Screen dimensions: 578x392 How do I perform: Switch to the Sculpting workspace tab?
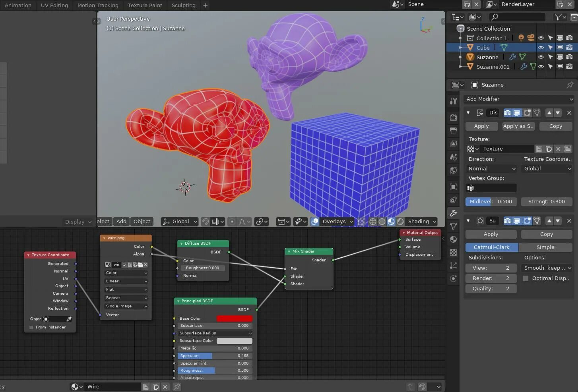(x=184, y=5)
